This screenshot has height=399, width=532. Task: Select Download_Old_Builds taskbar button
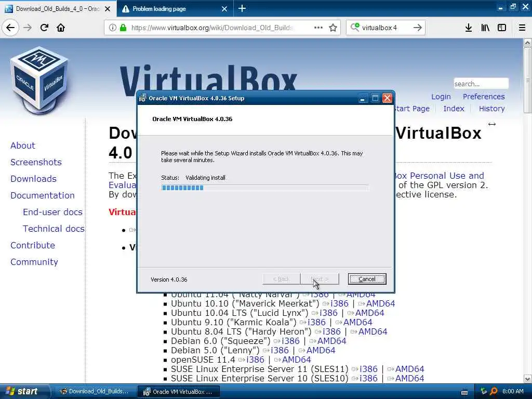coord(95,391)
